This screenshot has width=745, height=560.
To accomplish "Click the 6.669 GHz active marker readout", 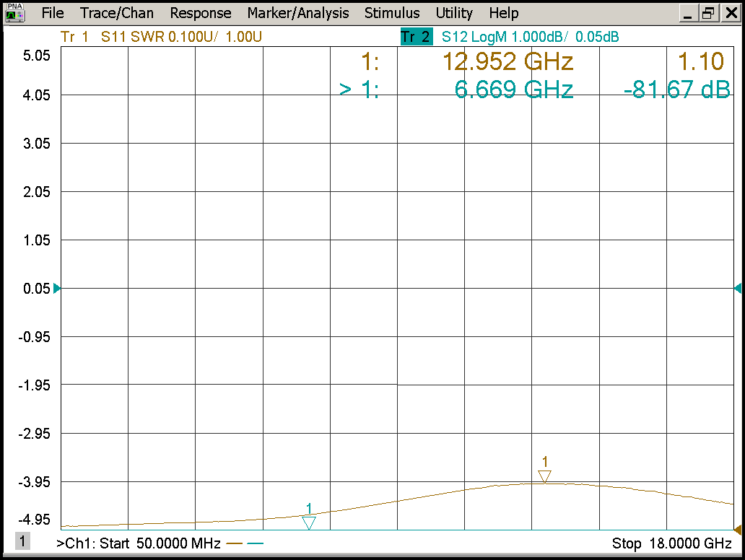I will (x=513, y=89).
